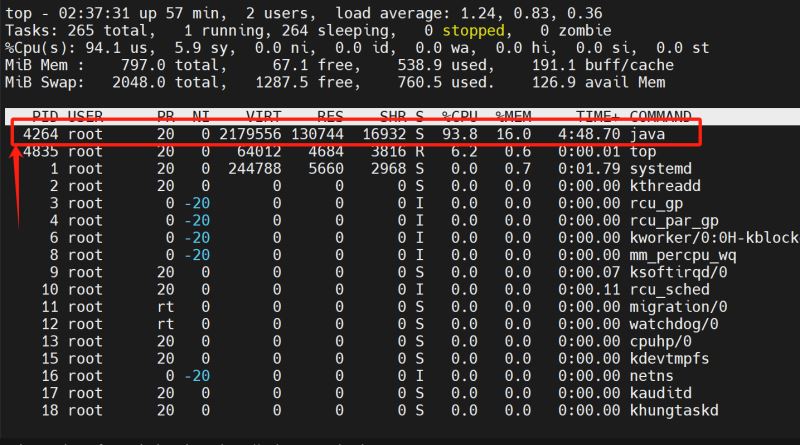Click the systemd process entry
Viewport: 800px width, 445px height.
click(x=662, y=168)
